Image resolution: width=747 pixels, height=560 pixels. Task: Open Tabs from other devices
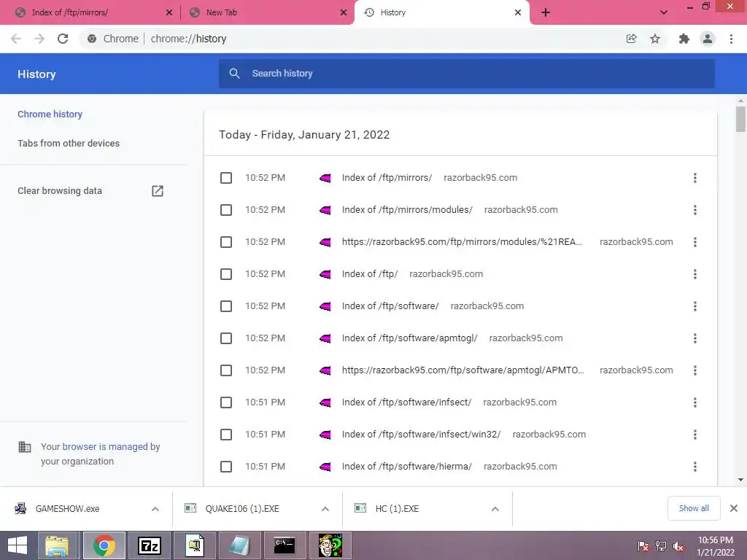tap(69, 144)
